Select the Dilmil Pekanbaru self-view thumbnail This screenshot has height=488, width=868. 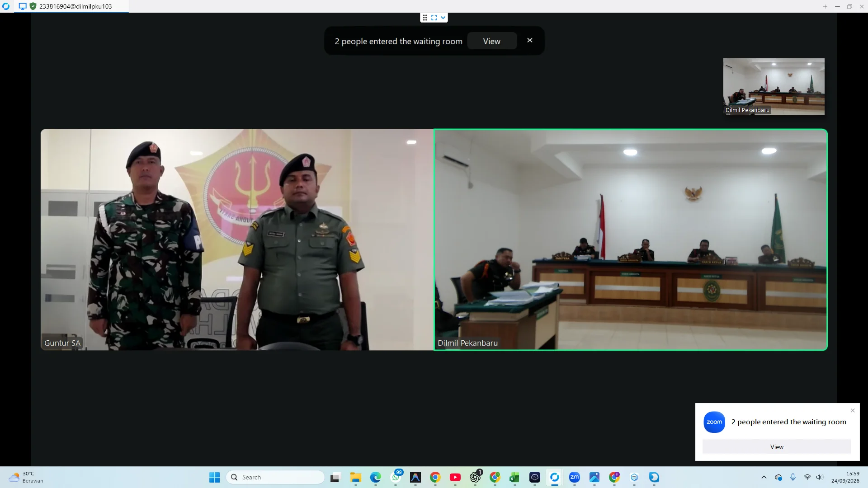click(774, 87)
